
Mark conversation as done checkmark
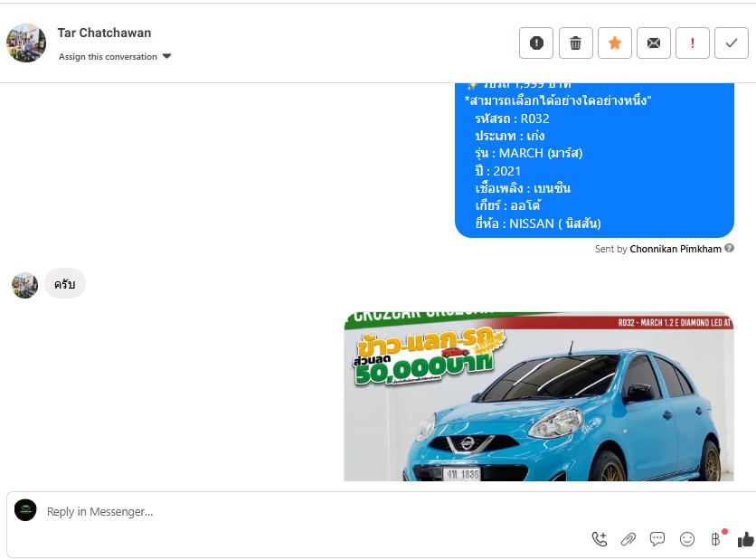point(732,43)
